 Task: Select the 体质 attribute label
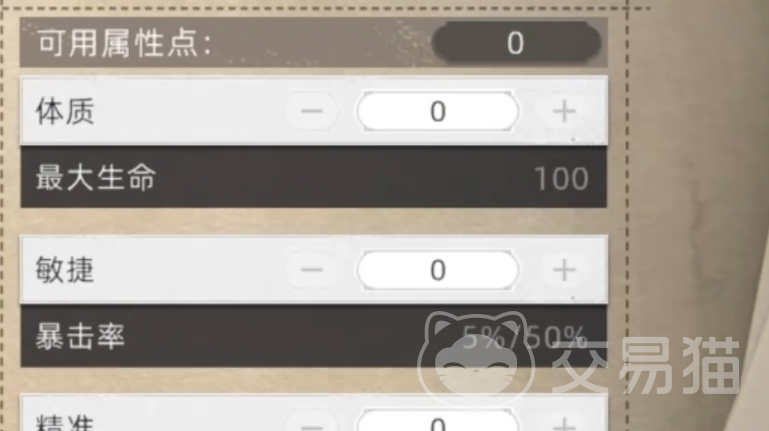pos(65,112)
